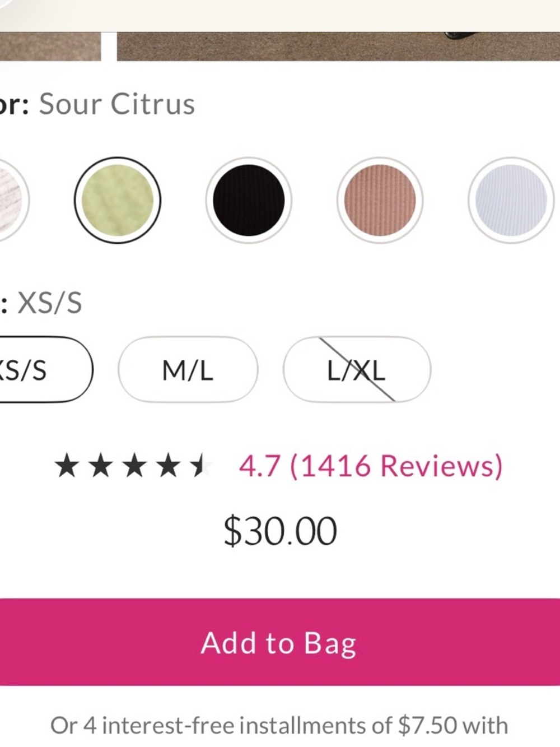This screenshot has width=560, height=747.
Task: Click the XS/S selected size label text
Action: tap(49, 303)
